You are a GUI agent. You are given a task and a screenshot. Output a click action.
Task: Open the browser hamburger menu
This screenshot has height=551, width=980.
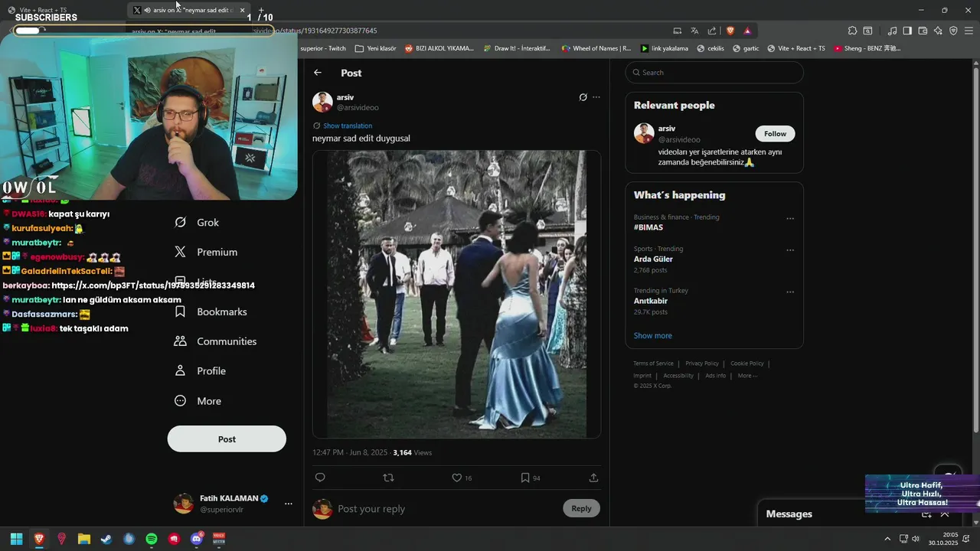pyautogui.click(x=969, y=31)
